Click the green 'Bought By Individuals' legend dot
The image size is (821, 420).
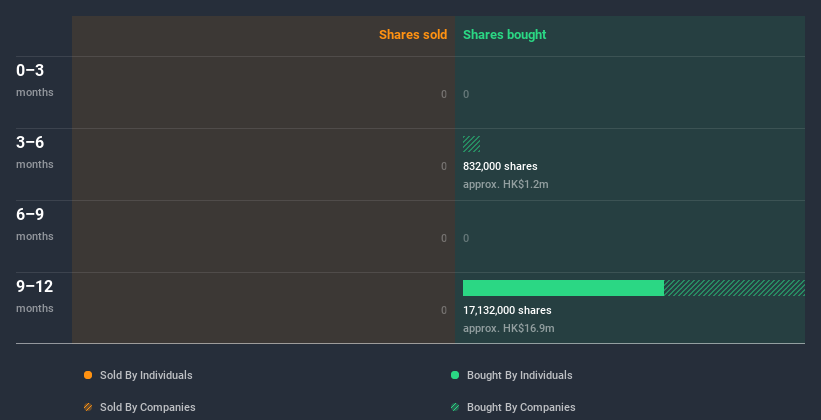455,375
